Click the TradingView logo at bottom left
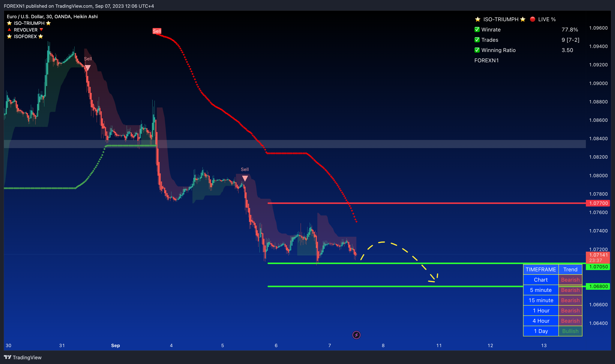Viewport: 615px width, 364px height. pos(22,357)
